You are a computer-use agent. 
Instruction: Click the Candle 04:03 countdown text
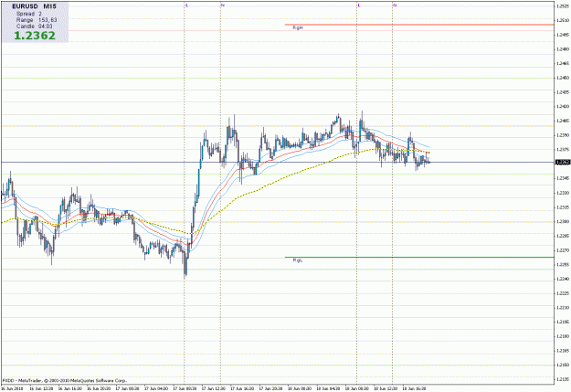[34, 26]
